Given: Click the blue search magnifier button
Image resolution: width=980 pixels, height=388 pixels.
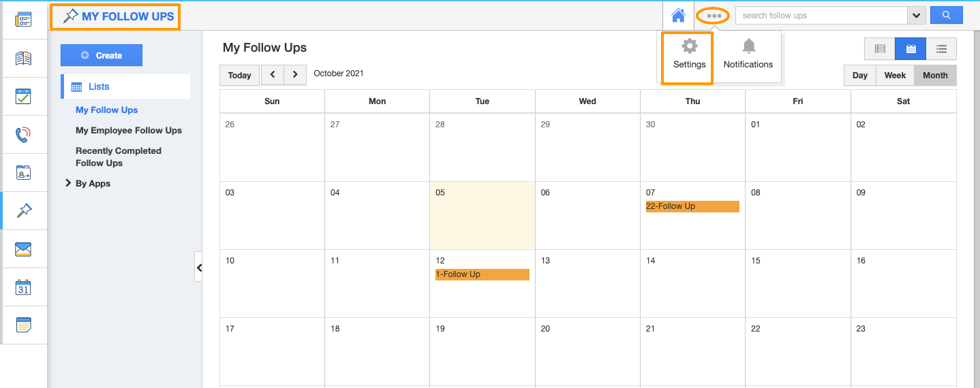Looking at the screenshot, I should coord(946,15).
